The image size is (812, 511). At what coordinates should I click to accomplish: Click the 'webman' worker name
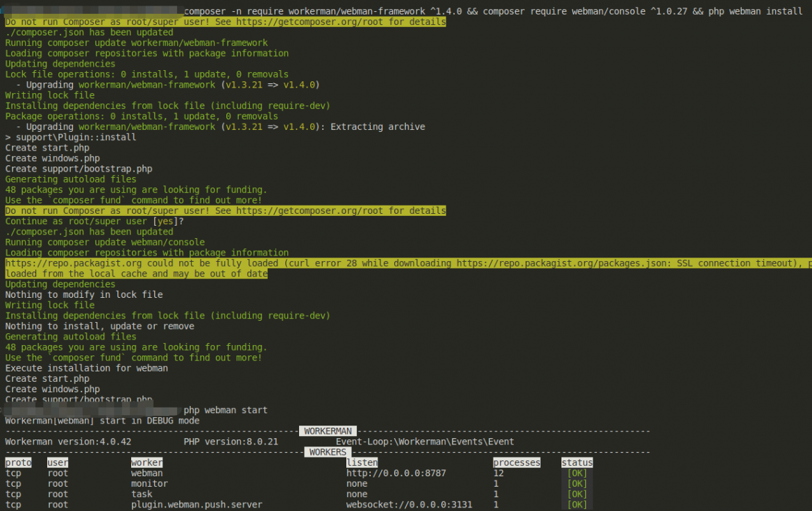pos(147,474)
